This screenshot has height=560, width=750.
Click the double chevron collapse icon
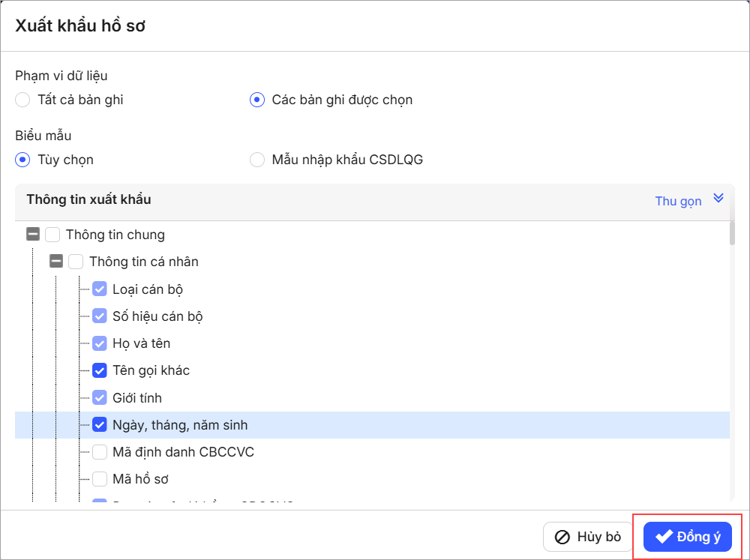(718, 198)
